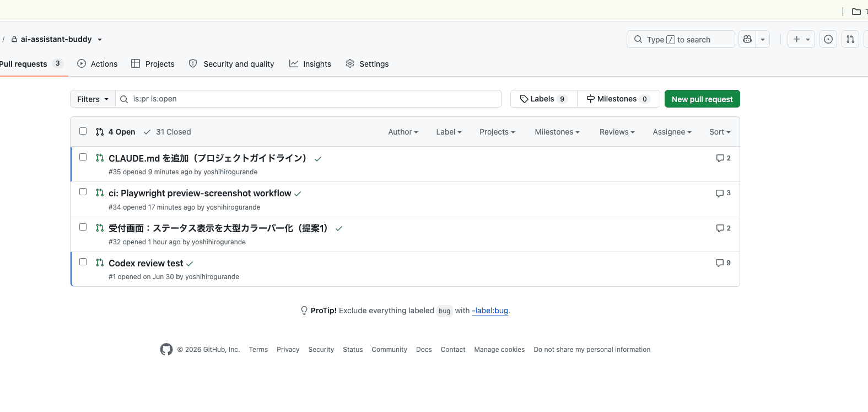Select all pull requests checkbox
The width and height of the screenshot is (868, 412).
[x=83, y=131]
